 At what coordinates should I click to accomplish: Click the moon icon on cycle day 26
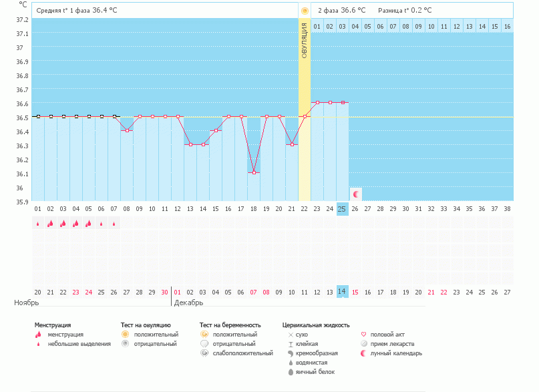[356, 194]
